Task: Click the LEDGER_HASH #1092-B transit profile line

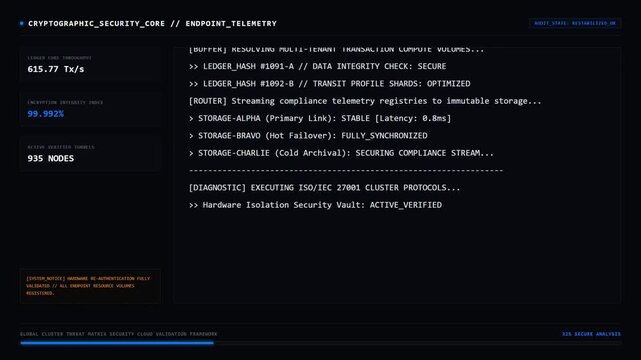Action: (x=329, y=84)
